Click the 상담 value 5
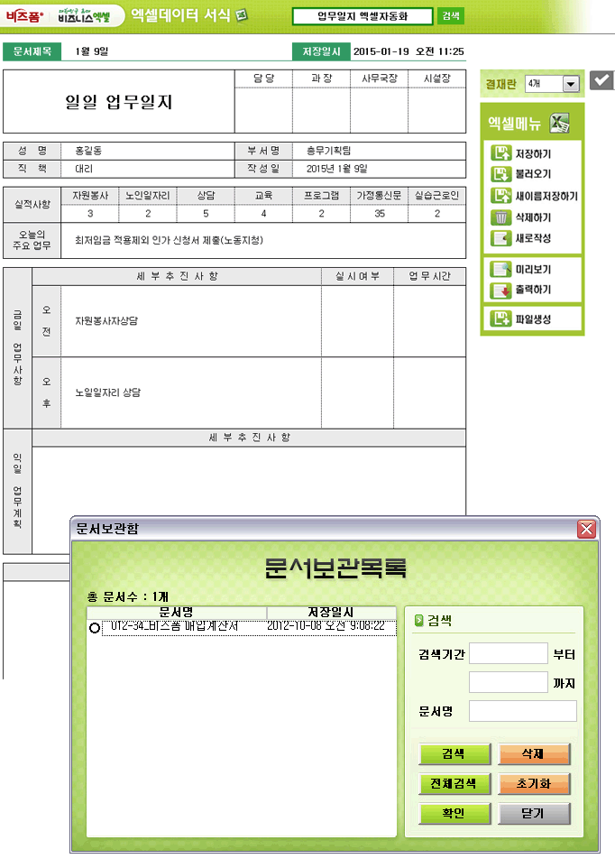The image size is (615, 868). pos(206,213)
